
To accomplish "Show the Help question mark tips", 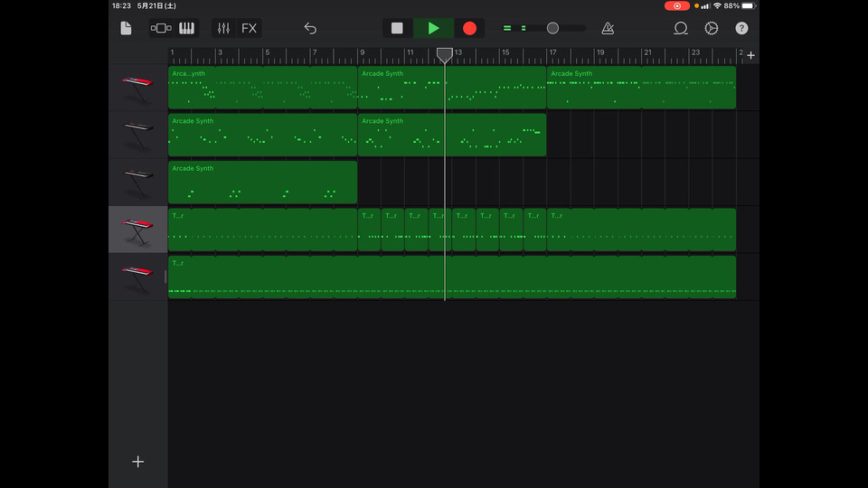I will click(741, 28).
